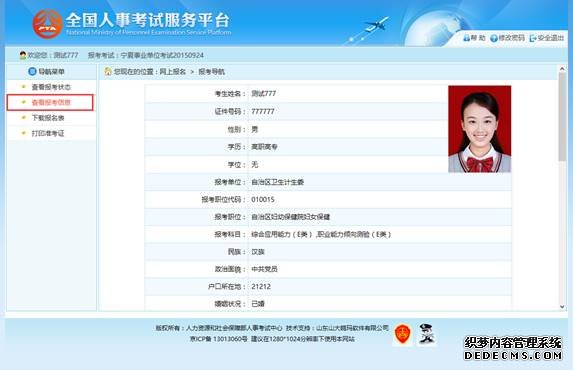573x370 pixels.
Task: Click the home icon in breadcrumb
Action: [108, 71]
